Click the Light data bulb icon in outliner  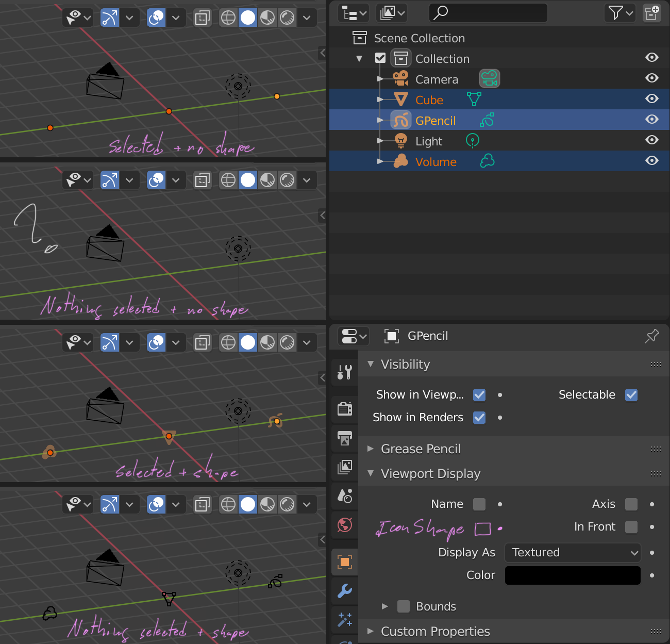[x=473, y=140]
